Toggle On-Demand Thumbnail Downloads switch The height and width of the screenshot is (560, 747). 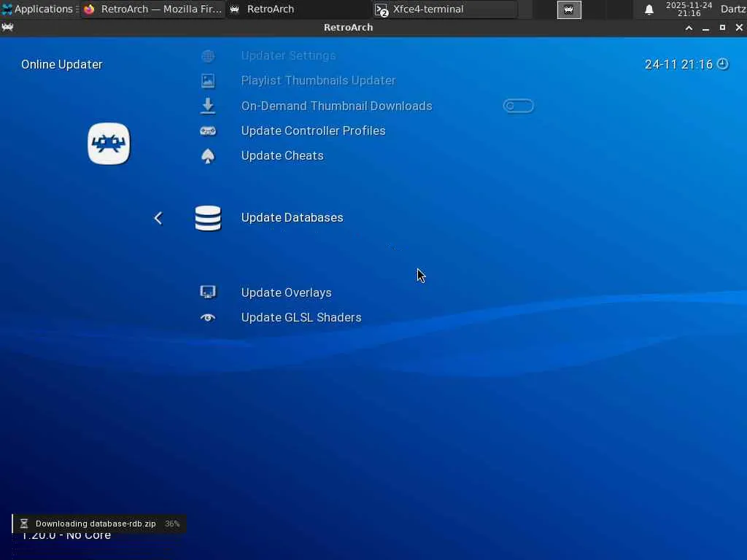[x=519, y=106]
